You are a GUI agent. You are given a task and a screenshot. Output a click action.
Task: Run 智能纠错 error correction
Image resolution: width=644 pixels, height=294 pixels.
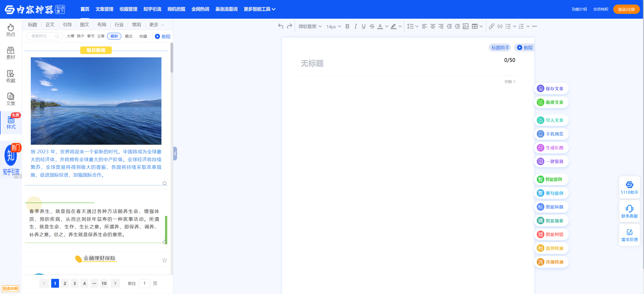pyautogui.click(x=551, y=234)
